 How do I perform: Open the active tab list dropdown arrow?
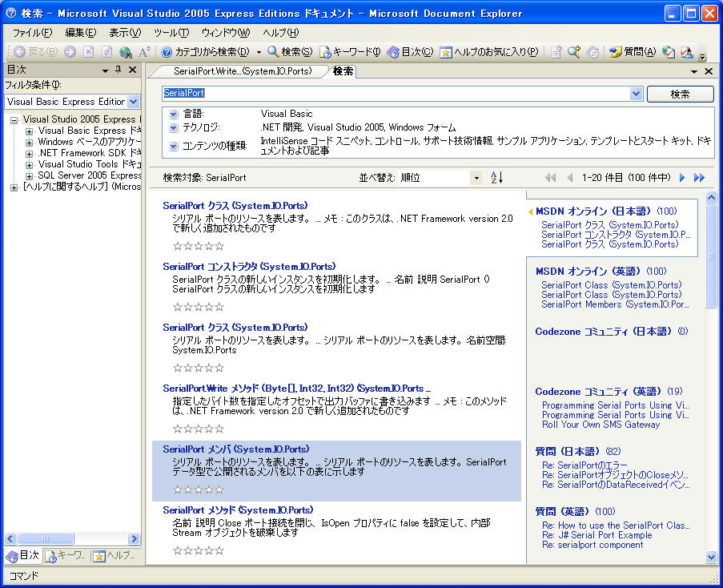tap(694, 71)
